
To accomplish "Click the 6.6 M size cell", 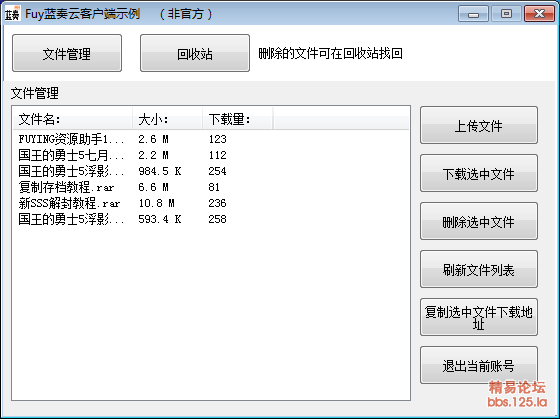I will [x=154, y=187].
